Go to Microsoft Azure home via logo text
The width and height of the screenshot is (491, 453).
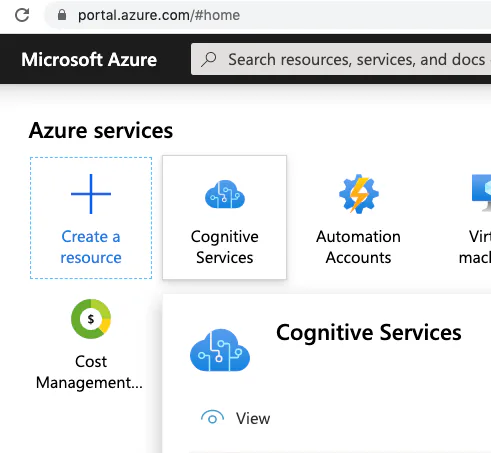point(89,60)
